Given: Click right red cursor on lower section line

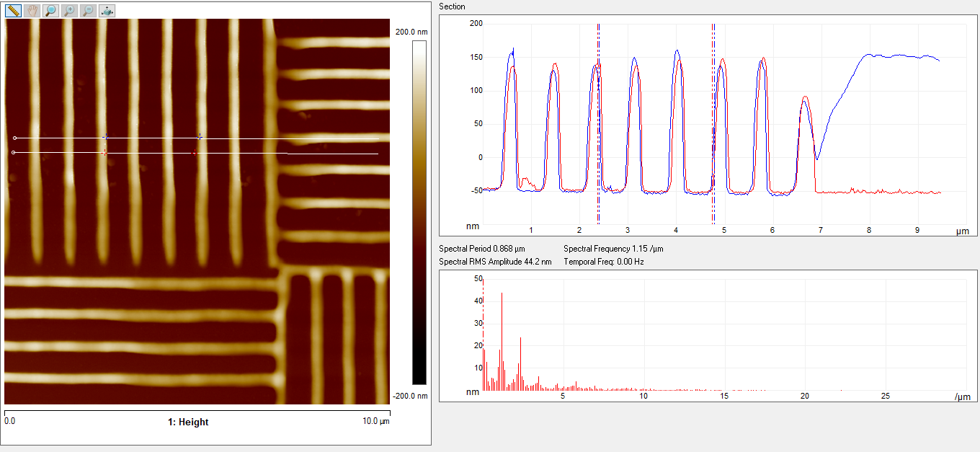Looking at the screenshot, I should click(195, 153).
